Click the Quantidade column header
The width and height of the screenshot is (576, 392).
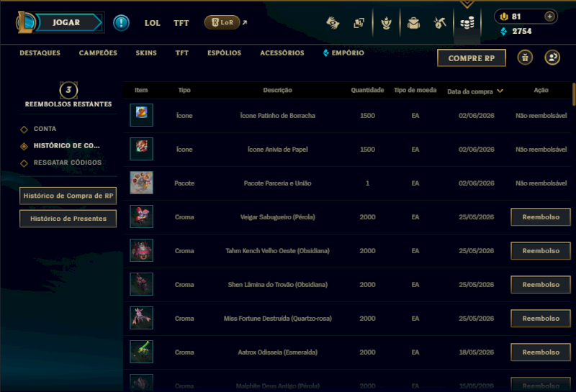(x=367, y=90)
